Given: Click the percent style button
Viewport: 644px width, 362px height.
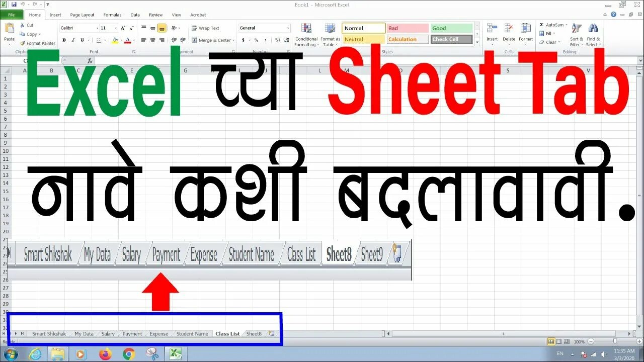Looking at the screenshot, I should pos(256,40).
